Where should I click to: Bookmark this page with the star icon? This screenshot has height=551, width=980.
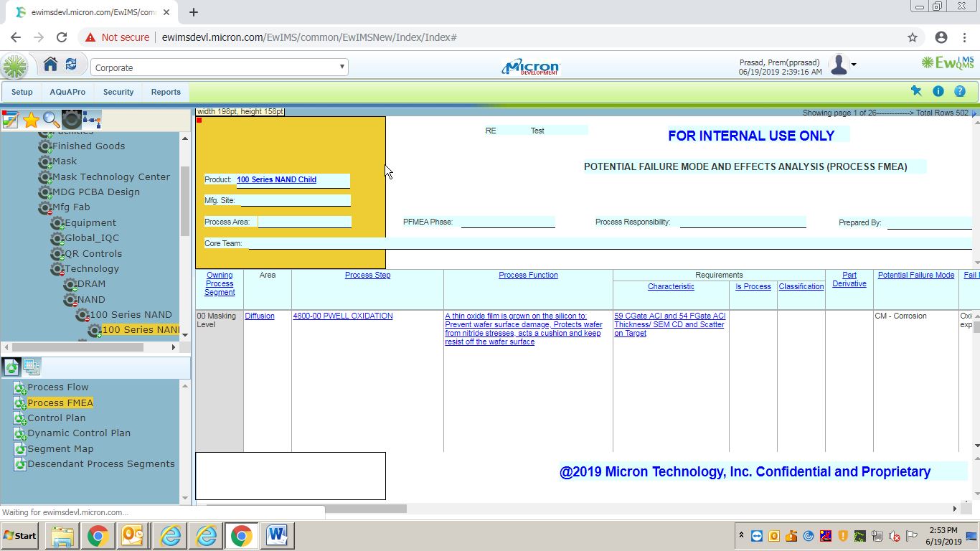point(913,37)
